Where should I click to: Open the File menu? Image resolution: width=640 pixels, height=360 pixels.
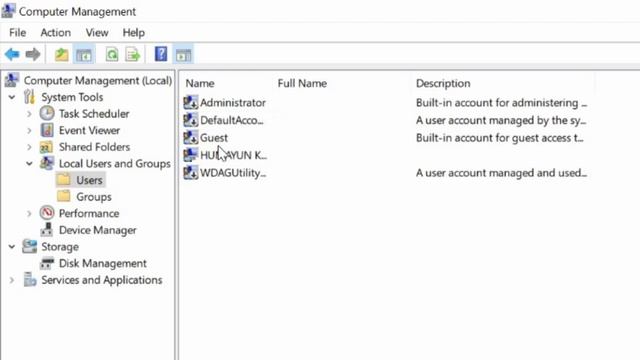(18, 32)
